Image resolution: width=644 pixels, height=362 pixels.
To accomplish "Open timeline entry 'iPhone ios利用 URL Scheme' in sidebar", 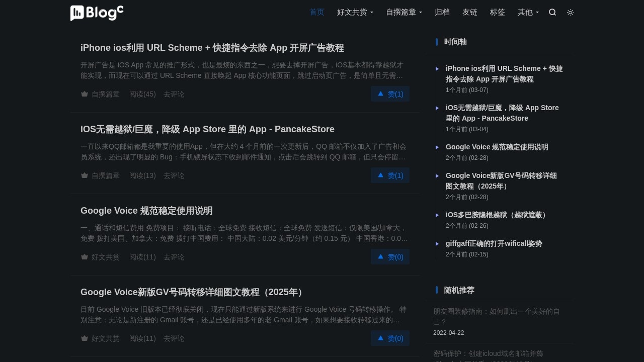I will [x=504, y=74].
